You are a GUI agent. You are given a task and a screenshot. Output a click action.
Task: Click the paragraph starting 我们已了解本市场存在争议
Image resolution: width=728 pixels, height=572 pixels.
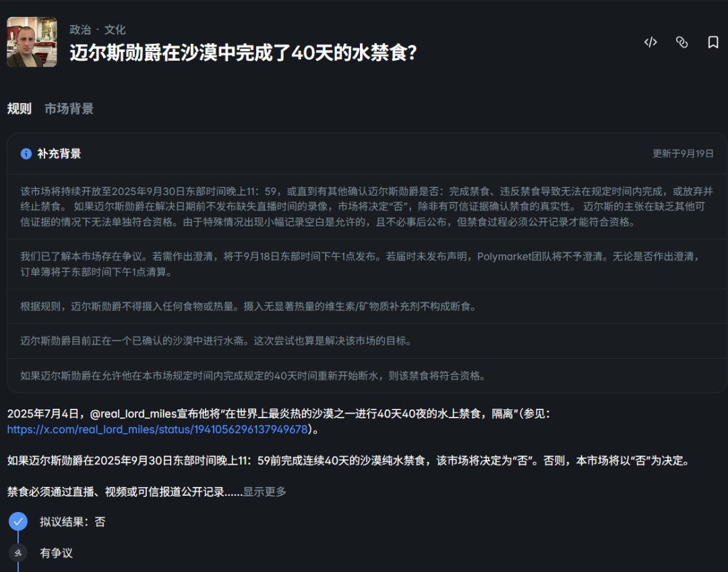coord(360,264)
